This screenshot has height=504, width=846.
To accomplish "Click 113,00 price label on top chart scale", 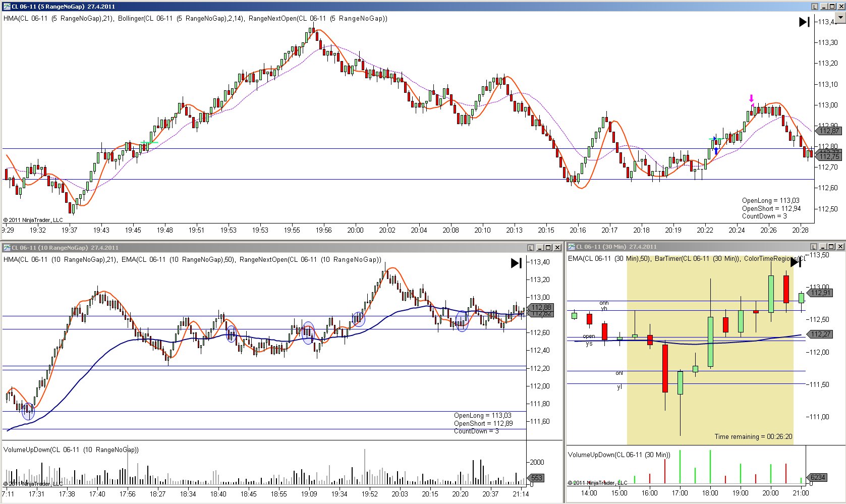I will tap(828, 105).
